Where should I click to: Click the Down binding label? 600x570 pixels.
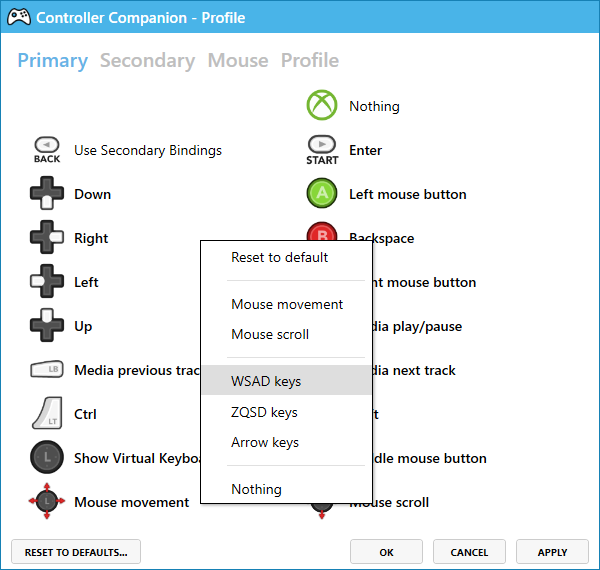tap(93, 194)
